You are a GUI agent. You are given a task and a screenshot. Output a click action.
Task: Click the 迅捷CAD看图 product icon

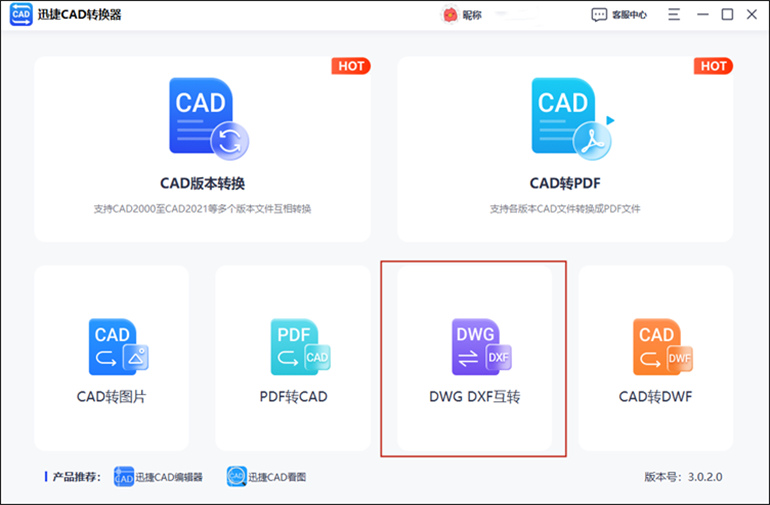click(x=237, y=477)
